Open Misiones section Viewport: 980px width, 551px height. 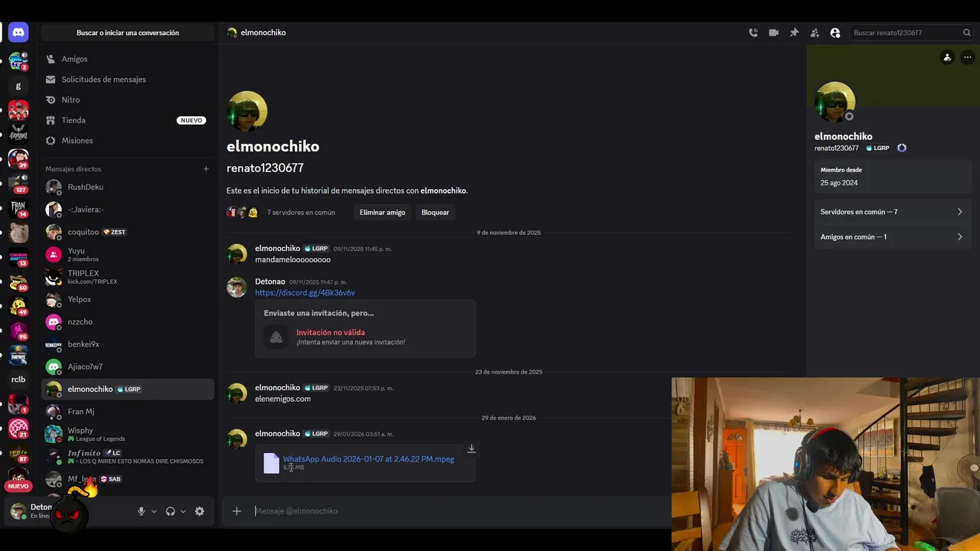[x=128, y=141]
